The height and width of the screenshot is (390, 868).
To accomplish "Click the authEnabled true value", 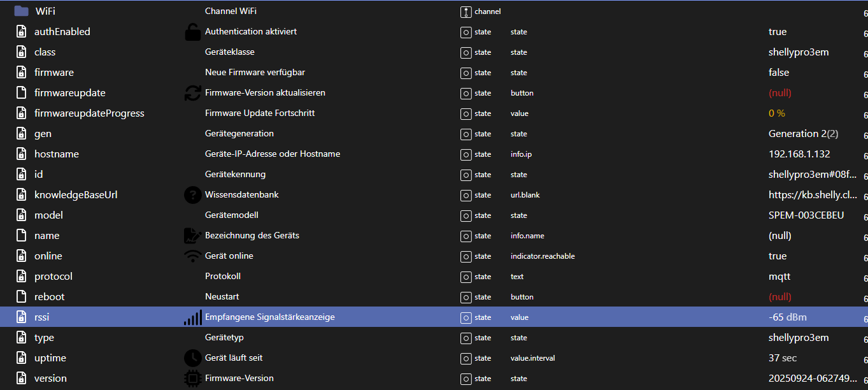I will click(778, 32).
